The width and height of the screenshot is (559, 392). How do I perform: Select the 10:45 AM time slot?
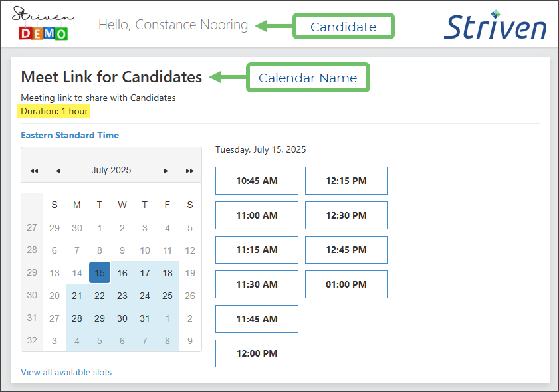(257, 180)
